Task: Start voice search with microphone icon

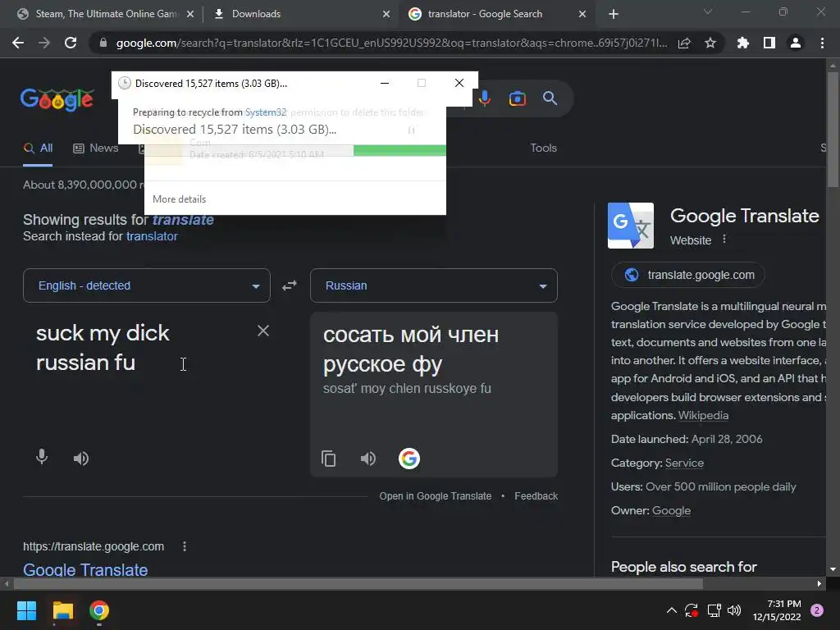Action: click(485, 98)
